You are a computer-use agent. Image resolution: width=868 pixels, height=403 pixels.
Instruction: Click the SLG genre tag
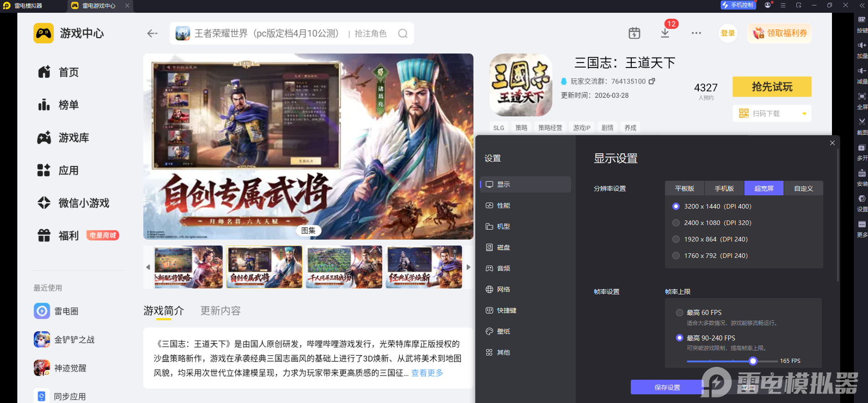click(499, 128)
